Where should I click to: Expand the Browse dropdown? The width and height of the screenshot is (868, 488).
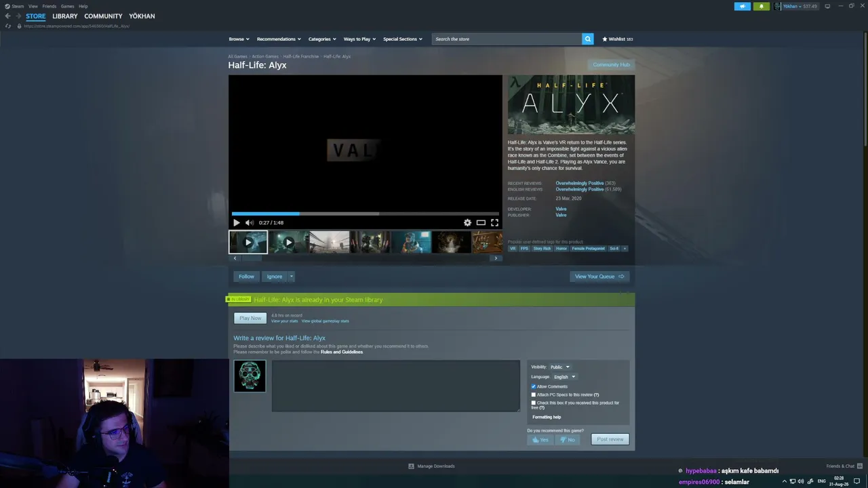[x=239, y=39]
